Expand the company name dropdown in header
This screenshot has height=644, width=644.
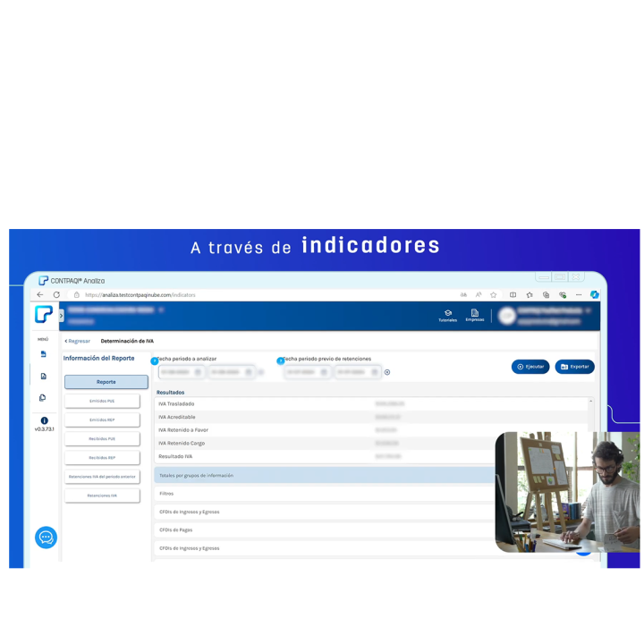coord(161,309)
